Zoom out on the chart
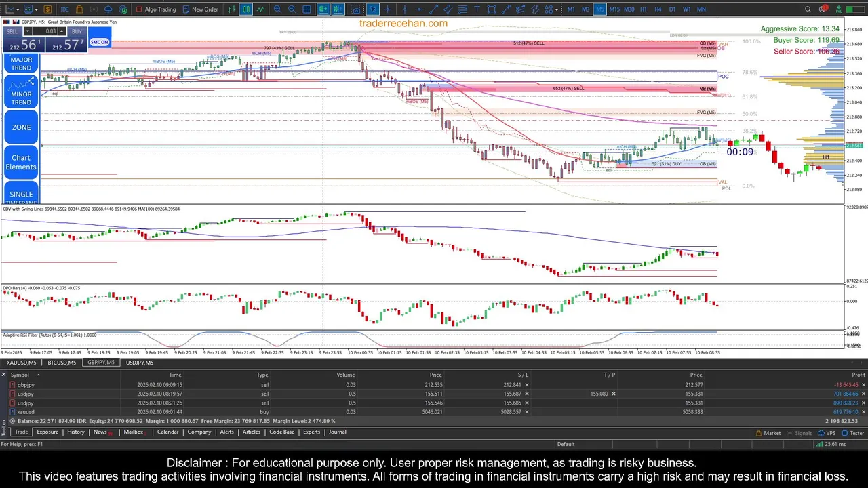868x488 pixels. coord(292,9)
